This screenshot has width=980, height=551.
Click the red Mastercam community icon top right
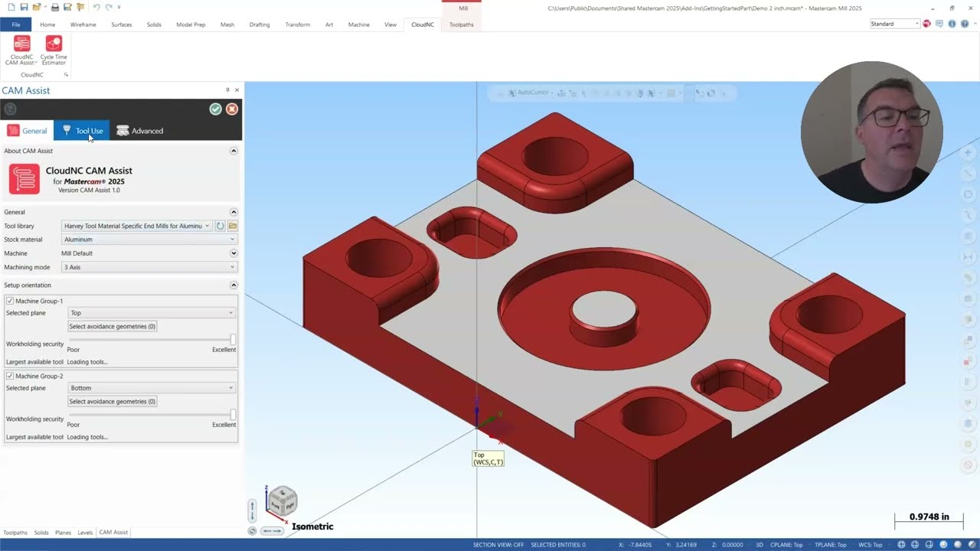[926, 24]
